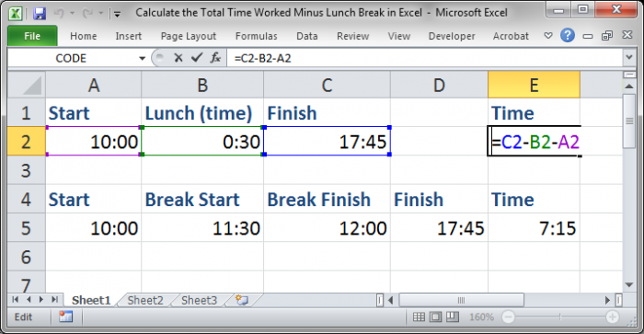Open Customize Quick Access Toolbar dropdown
This screenshot has height=334, width=644.
[x=117, y=15]
